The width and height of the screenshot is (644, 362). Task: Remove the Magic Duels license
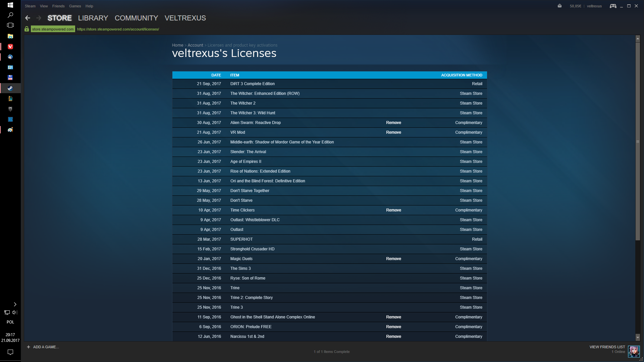pos(393,259)
